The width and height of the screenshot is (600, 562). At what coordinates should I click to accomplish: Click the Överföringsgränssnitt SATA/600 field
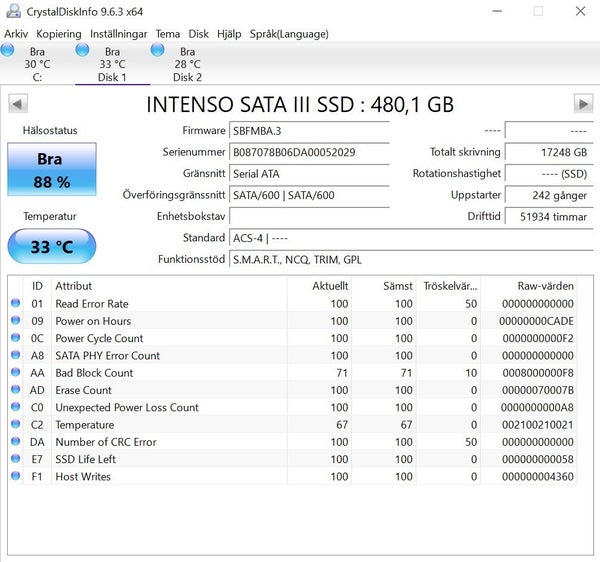pyautogui.click(x=309, y=195)
